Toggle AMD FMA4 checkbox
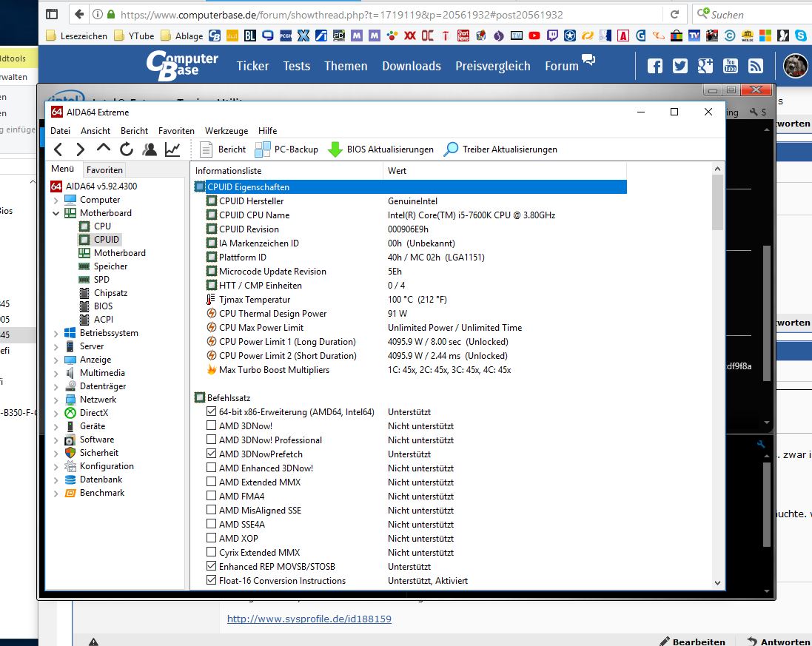812x646 pixels. [x=211, y=495]
